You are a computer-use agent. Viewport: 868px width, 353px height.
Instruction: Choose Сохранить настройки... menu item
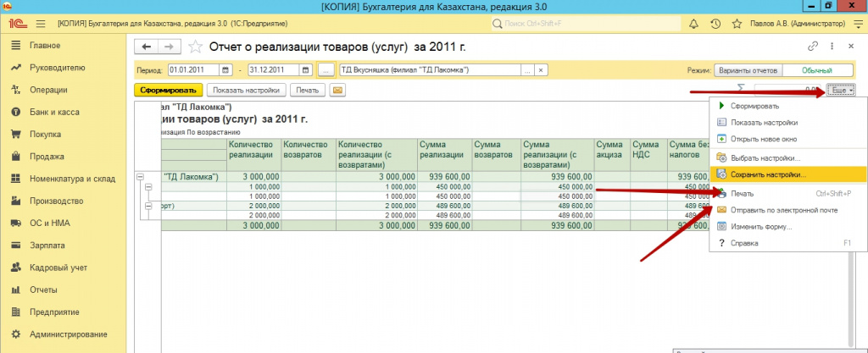(787, 174)
